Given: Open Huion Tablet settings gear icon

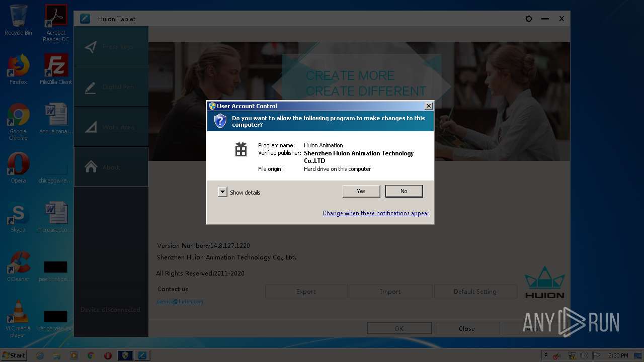Looking at the screenshot, I should tap(529, 19).
